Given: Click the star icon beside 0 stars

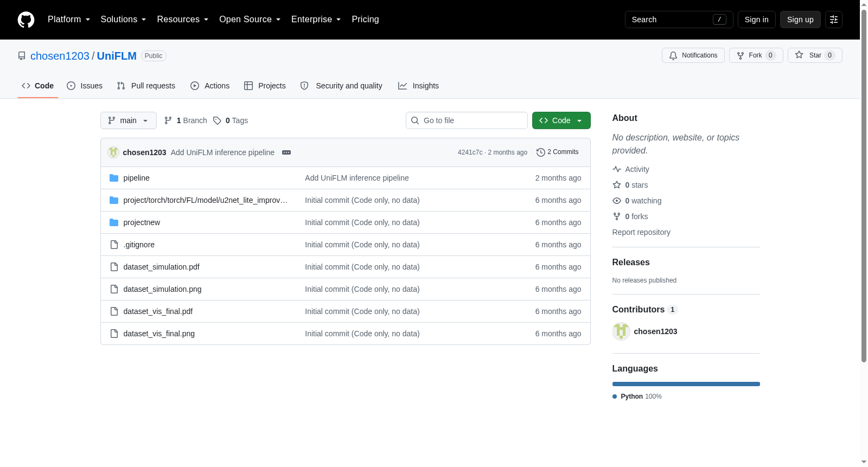Looking at the screenshot, I should 617,185.
